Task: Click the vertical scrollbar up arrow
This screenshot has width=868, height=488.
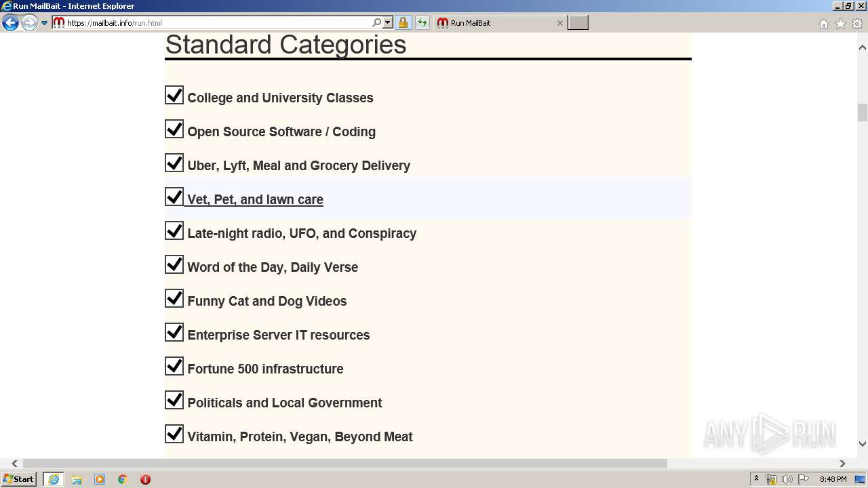Action: [x=863, y=47]
